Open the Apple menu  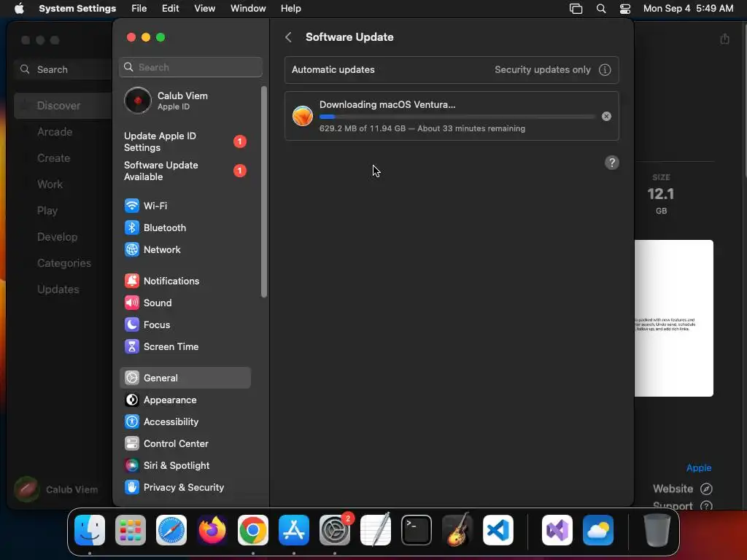[x=19, y=9]
